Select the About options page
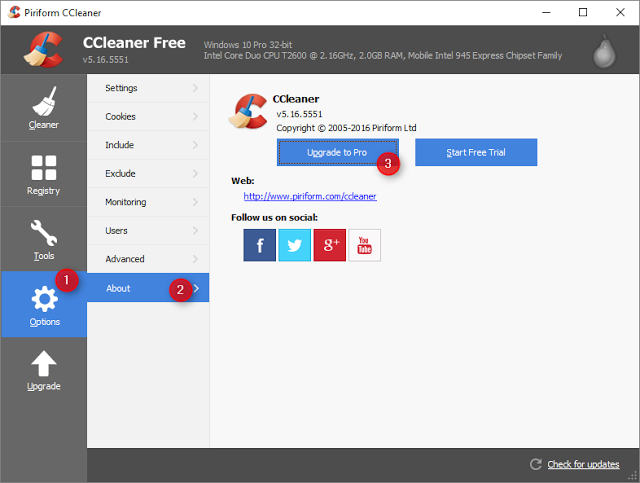The width and height of the screenshot is (640, 483). pyautogui.click(x=148, y=288)
